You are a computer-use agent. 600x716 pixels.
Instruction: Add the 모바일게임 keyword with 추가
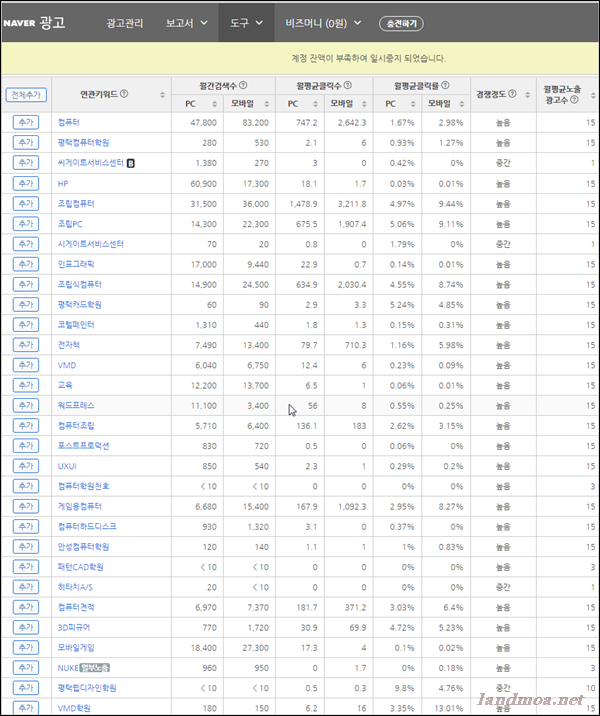point(26,648)
